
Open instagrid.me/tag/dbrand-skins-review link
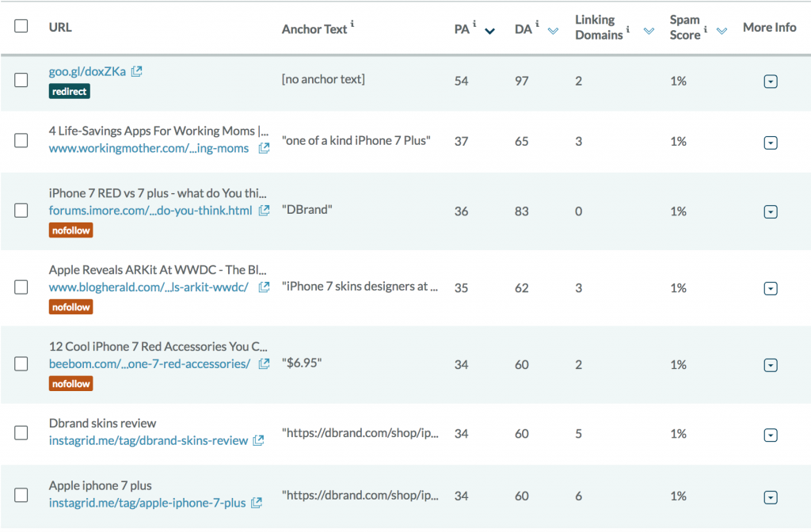pyautogui.click(x=148, y=440)
